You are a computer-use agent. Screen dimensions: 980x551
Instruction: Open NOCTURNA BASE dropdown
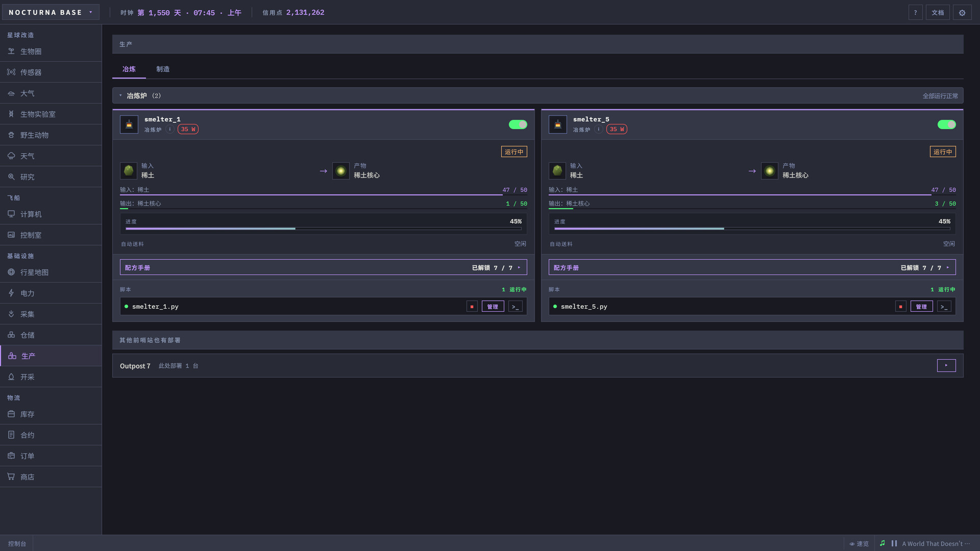coord(50,12)
